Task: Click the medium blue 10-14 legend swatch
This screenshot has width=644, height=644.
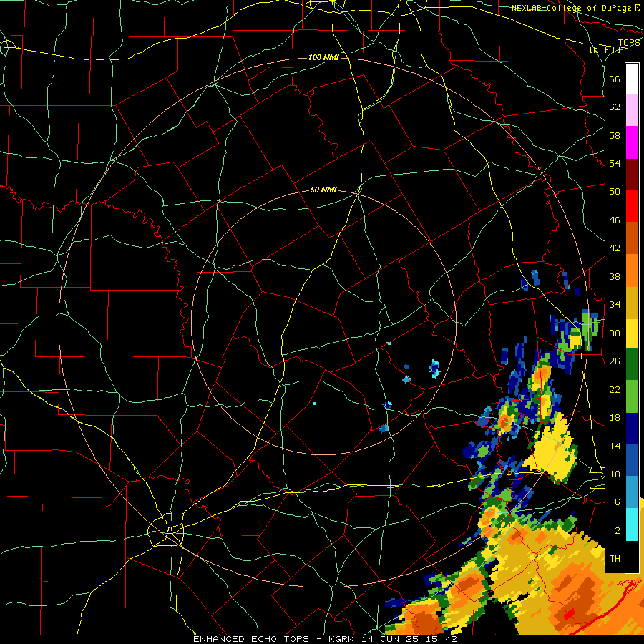Action: tap(632, 460)
